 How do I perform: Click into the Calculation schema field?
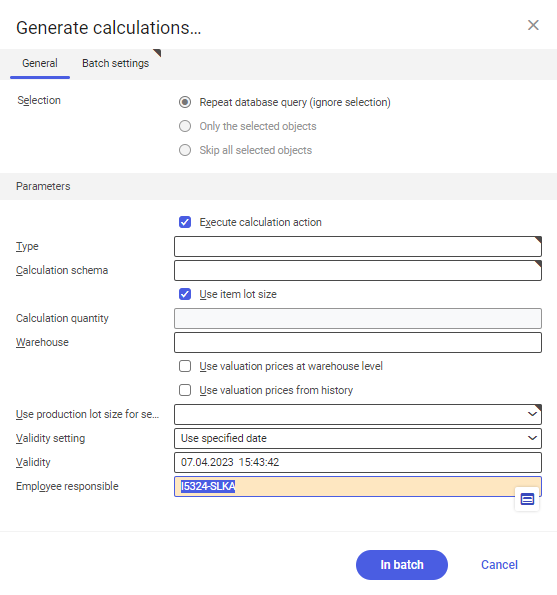pos(358,270)
